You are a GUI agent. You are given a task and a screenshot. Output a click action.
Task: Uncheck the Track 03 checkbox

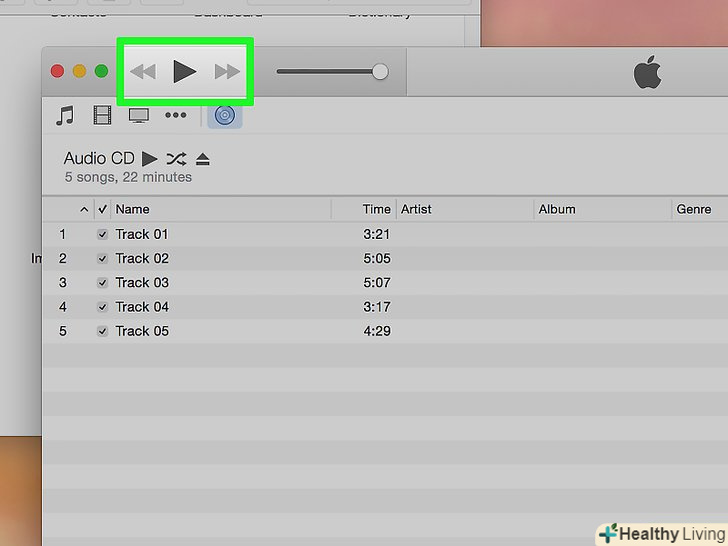103,283
